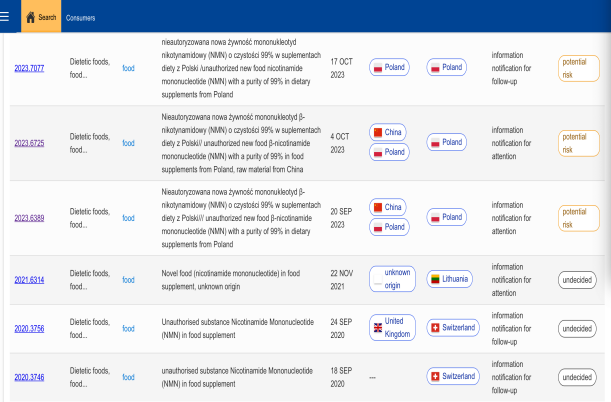This screenshot has width=611, height=402.
Task: Click the Switzerland badge in row 2020.3746
Action: [452, 377]
